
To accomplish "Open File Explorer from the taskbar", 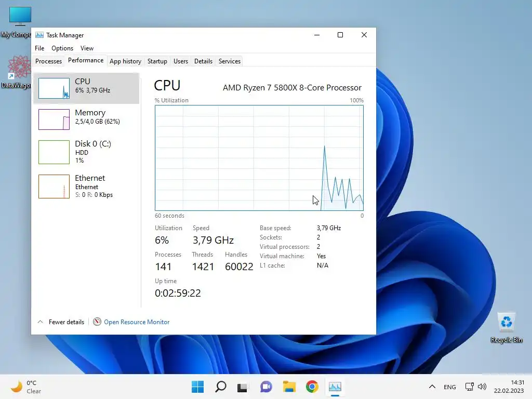I will 289,387.
